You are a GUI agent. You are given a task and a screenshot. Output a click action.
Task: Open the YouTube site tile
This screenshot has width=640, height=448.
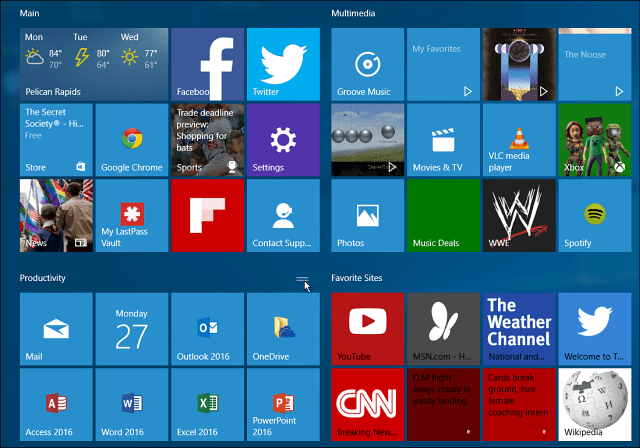click(x=367, y=329)
